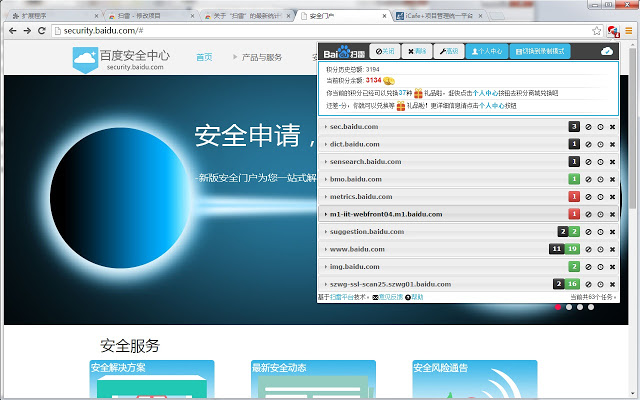Click ban icon on metrics.baidu.com row
This screenshot has width=640, height=400.
click(588, 197)
